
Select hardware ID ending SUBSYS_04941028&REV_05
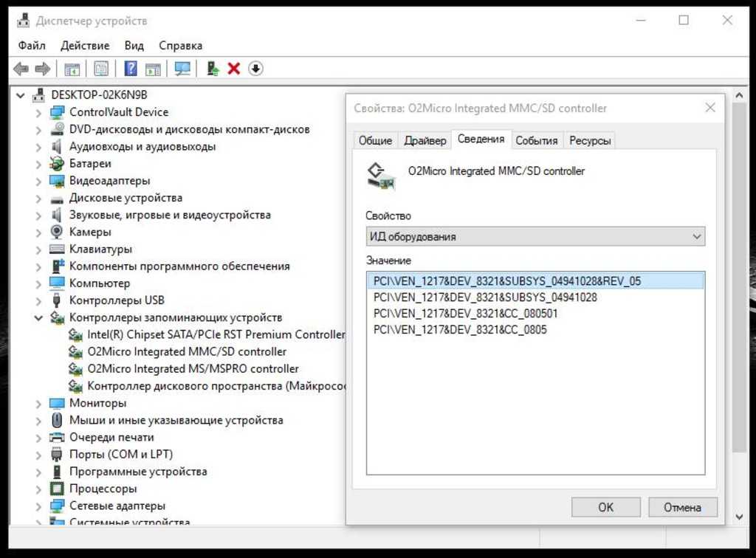click(x=535, y=281)
